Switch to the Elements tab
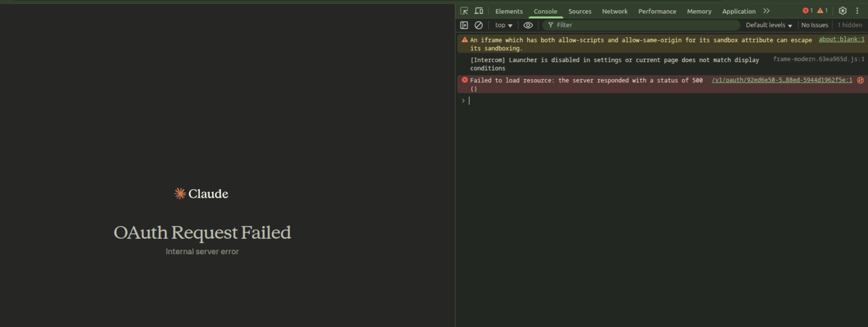Viewport: 868px width, 327px height. coord(509,11)
